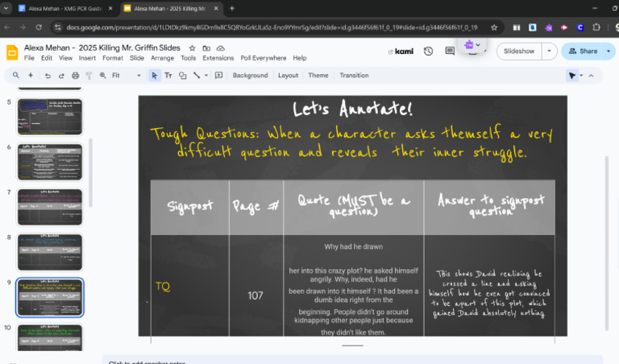
Task: Open the Extensions menu
Action: (218, 58)
